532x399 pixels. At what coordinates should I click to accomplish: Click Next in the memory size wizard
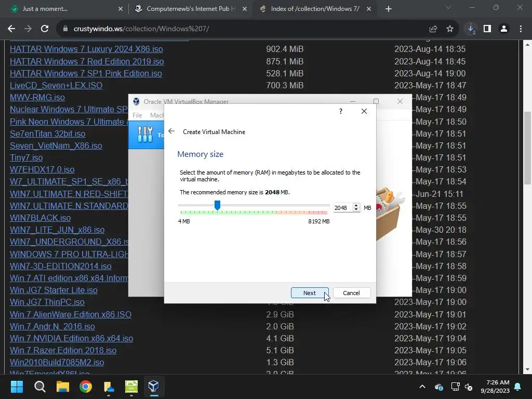point(310,293)
